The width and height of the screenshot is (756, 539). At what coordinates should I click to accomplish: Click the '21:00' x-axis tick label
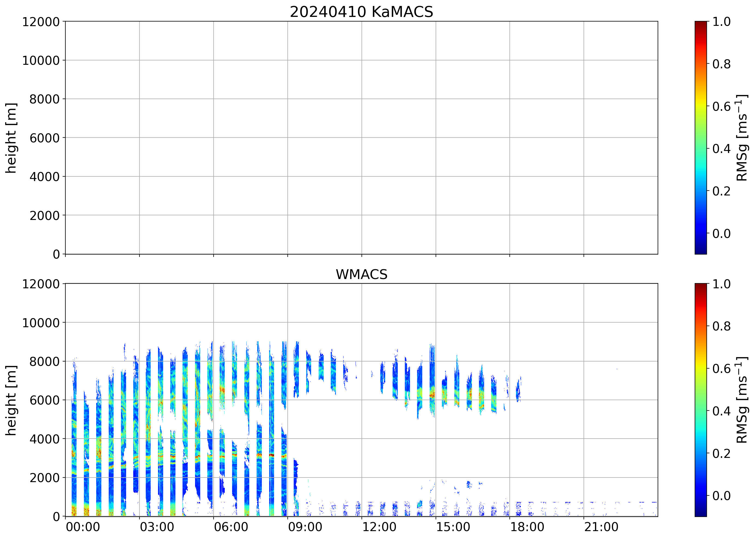coord(601,527)
